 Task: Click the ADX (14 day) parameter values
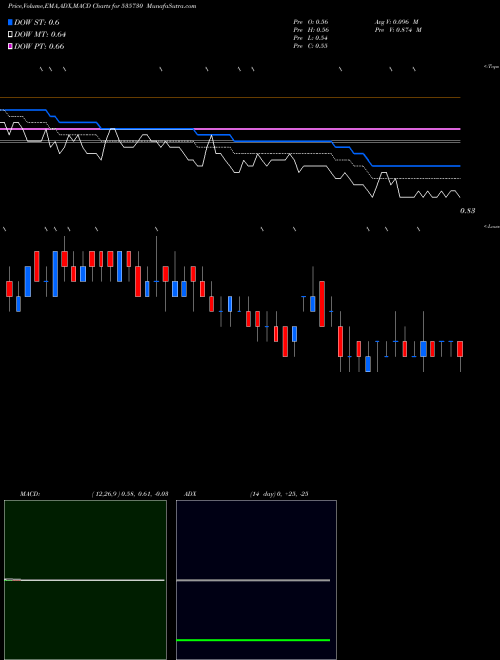tap(279, 494)
